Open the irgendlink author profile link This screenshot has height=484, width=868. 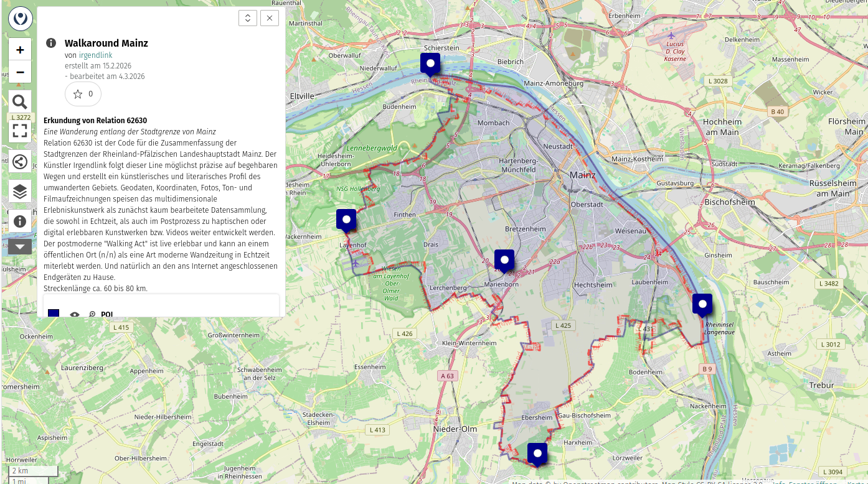coord(95,55)
